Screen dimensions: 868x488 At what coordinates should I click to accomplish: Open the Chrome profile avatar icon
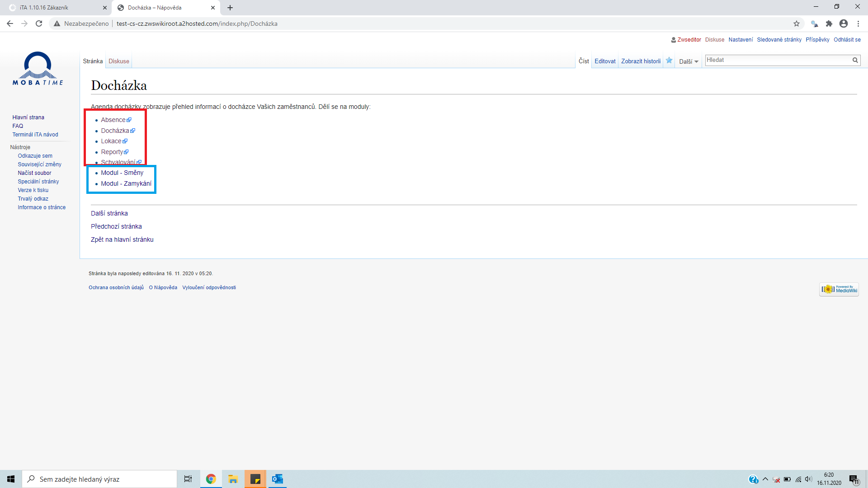pos(843,23)
